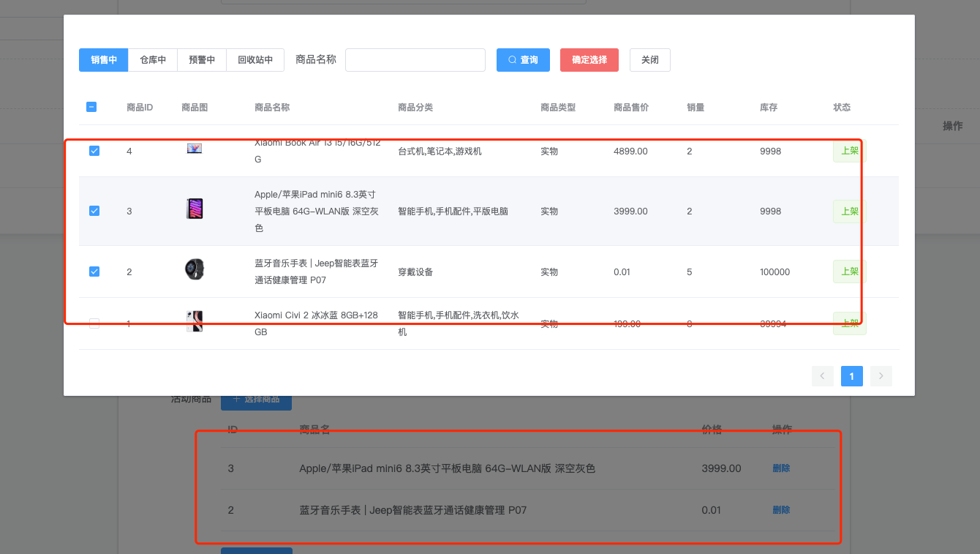
Task: Click the Apple/苹果iPad mini6 name in dialog
Action: point(317,212)
